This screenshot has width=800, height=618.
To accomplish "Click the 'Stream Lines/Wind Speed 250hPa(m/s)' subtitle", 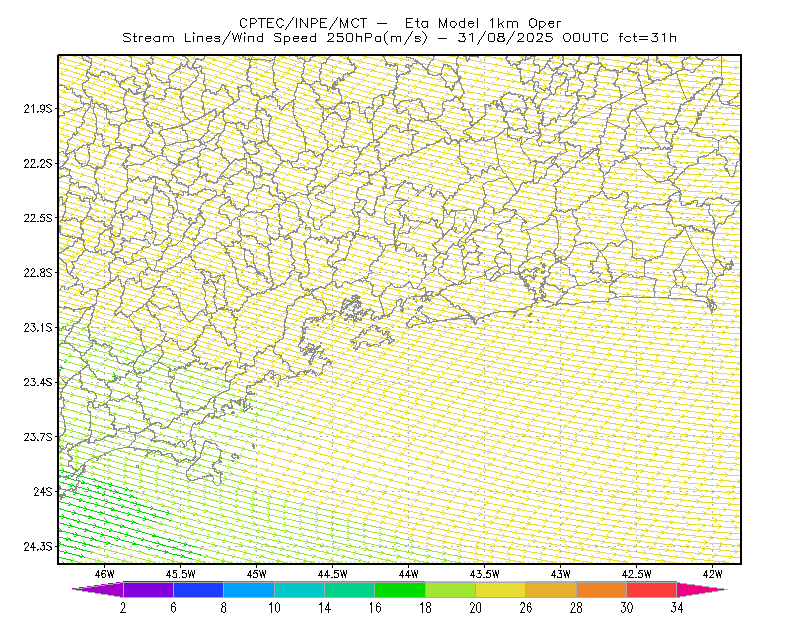I will pos(276,38).
